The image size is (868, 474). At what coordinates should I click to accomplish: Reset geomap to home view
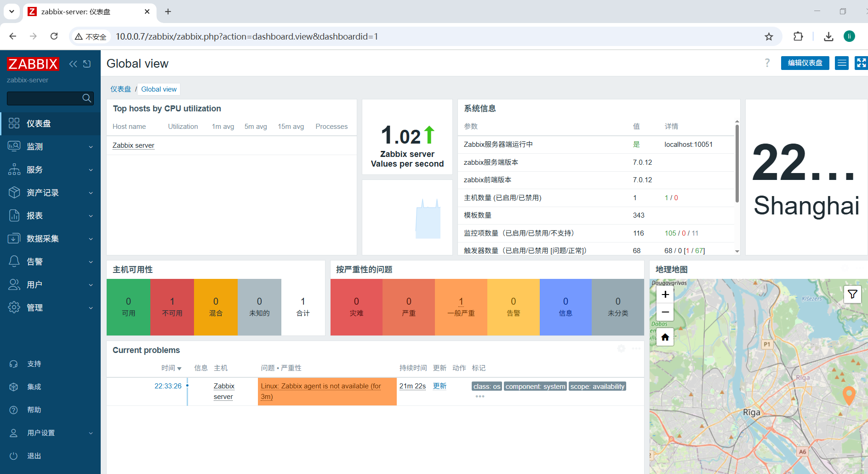click(665, 337)
